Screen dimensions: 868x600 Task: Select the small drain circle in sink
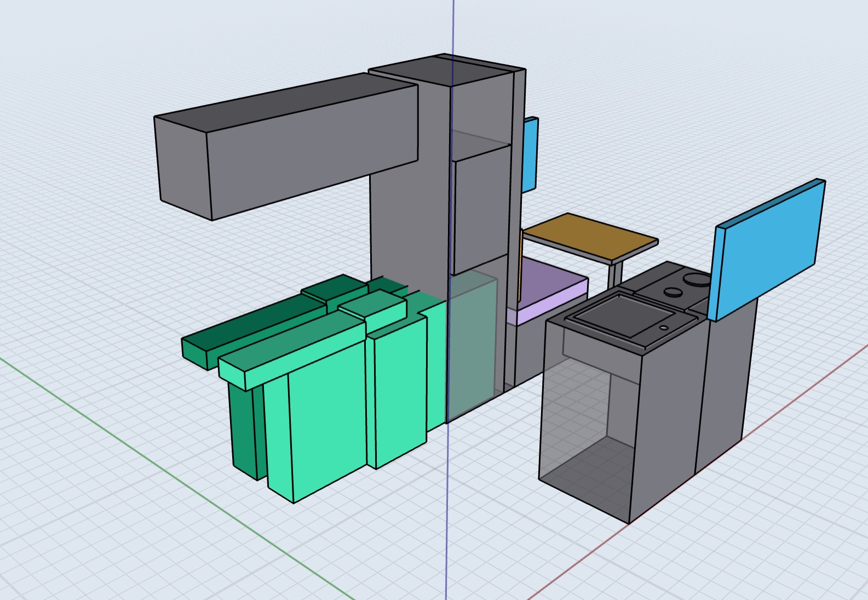[x=664, y=328]
